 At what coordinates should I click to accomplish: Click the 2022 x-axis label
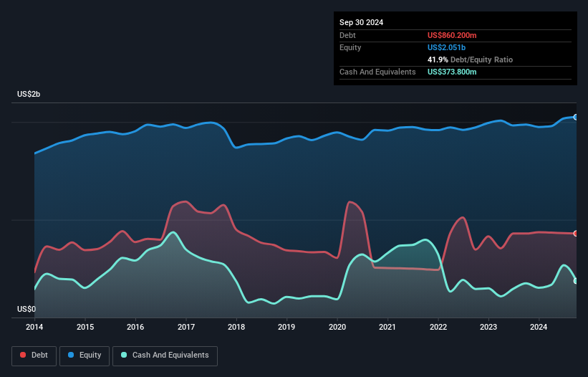pyautogui.click(x=438, y=327)
